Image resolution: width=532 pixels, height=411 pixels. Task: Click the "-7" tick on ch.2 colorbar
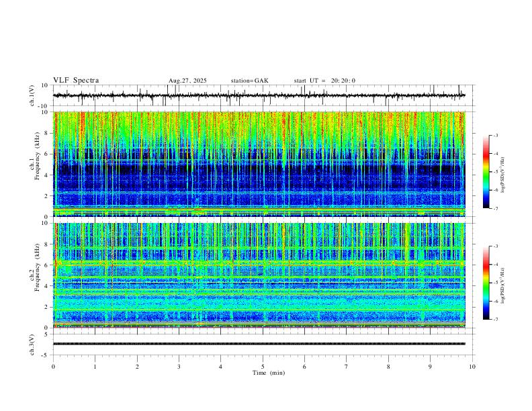495,320
